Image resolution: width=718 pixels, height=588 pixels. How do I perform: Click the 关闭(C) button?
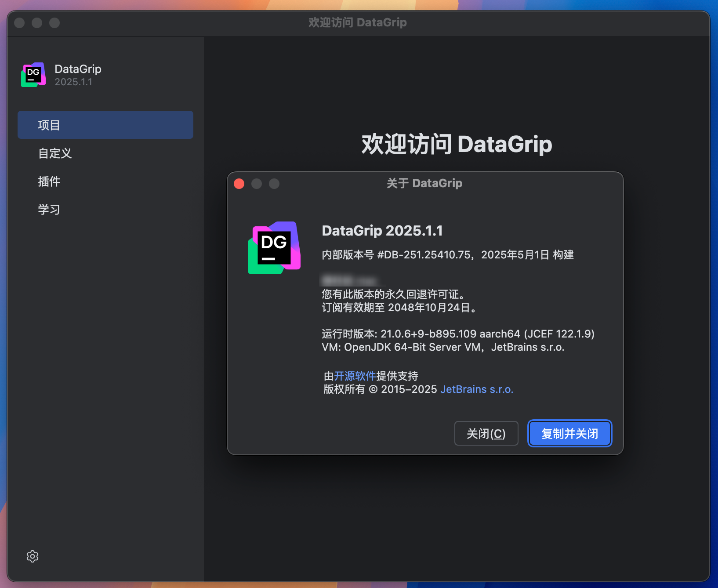[486, 433]
